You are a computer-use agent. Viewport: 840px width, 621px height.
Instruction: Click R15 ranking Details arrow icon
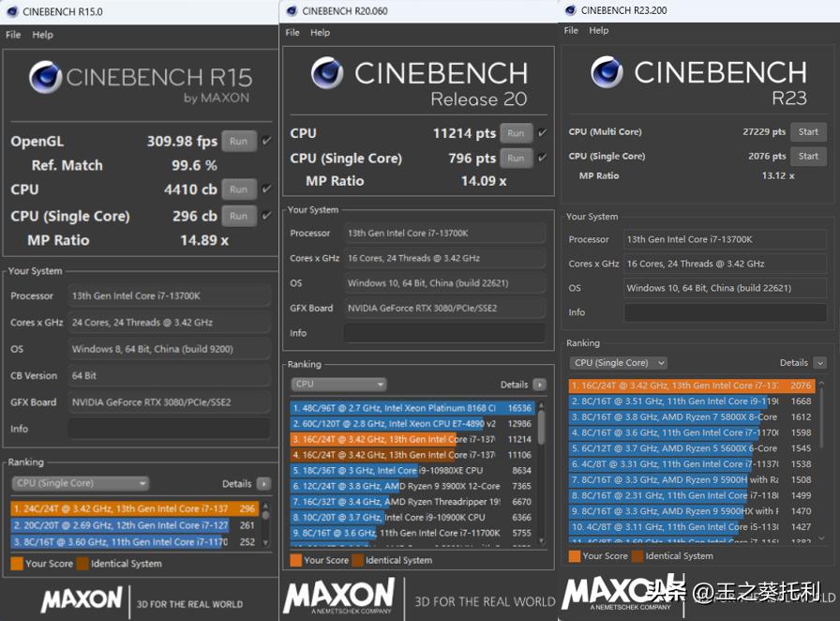pos(263,484)
